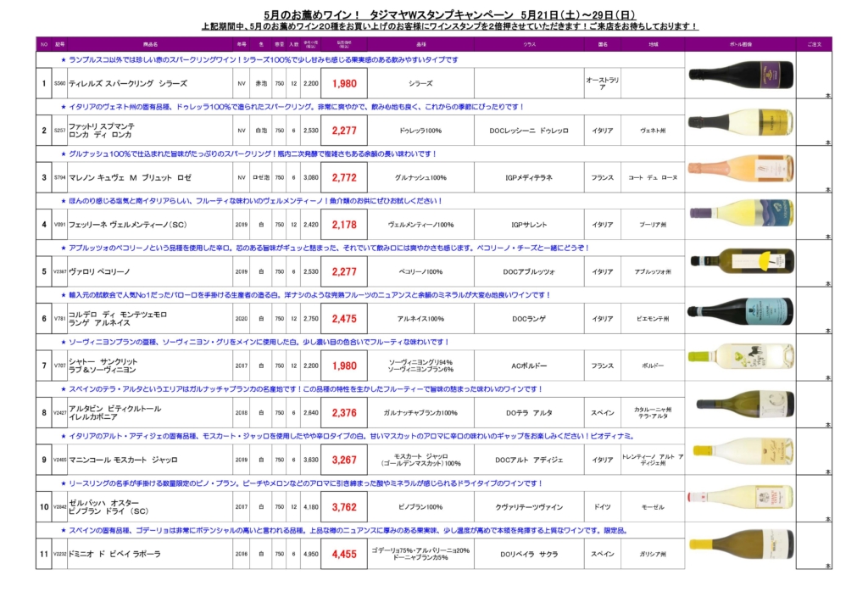Image resolution: width=868 pixels, height=614 pixels.
Task: Click the grape variety ヴェルメンティーノ100%
Action: tap(420, 225)
